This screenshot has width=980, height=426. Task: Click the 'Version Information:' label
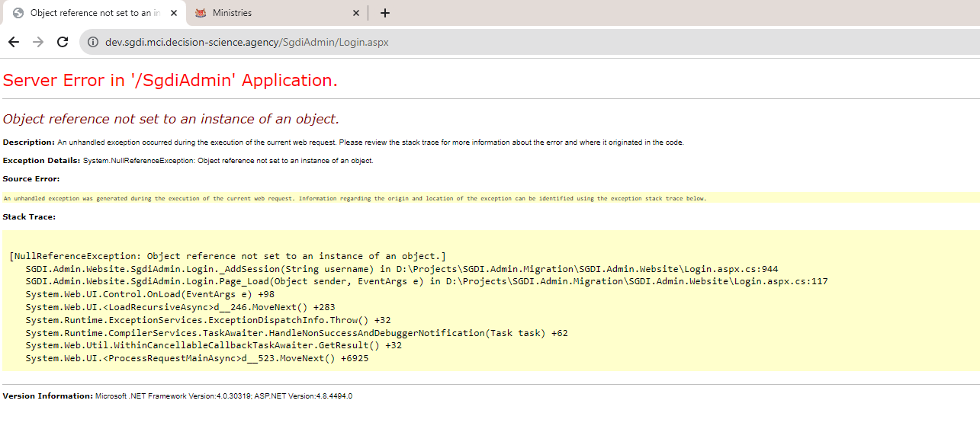48,396
